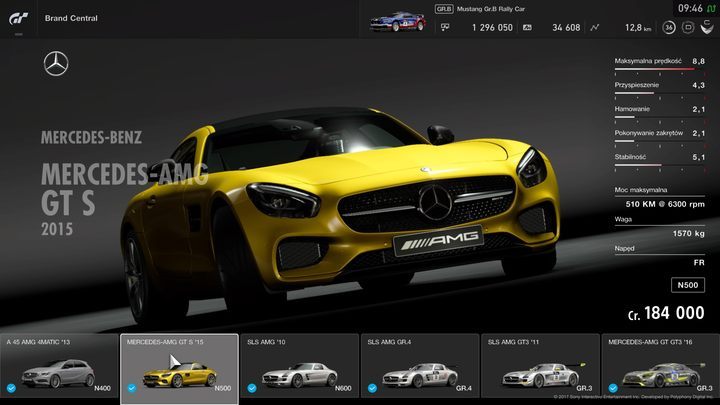Click the checkmark on A 45 AMG 4MATIC tile
720x405 pixels.
(10, 388)
